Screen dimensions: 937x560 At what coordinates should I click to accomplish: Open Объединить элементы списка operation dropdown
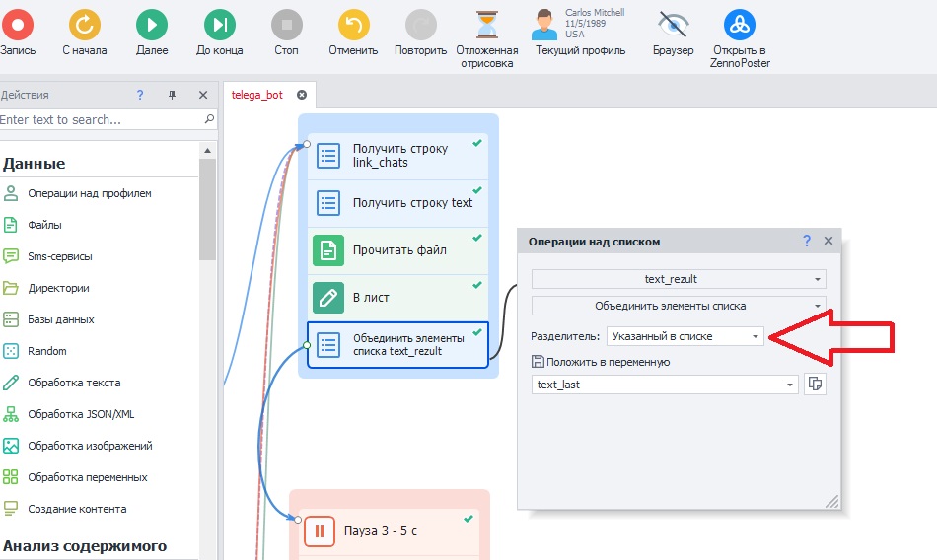pos(679,306)
